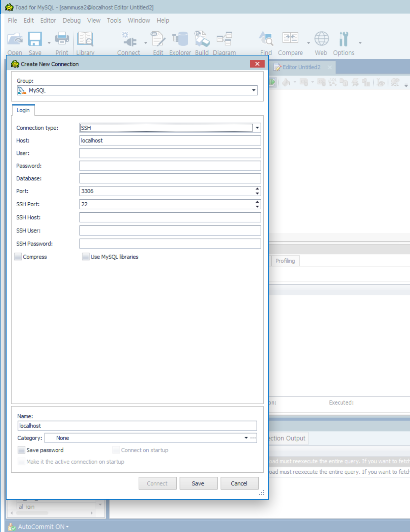Toggle the Compress checkbox
This screenshot has width=410, height=532.
[x=18, y=257]
